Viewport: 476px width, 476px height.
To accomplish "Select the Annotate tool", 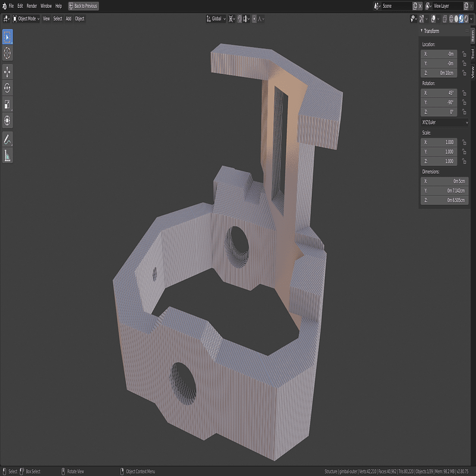I will click(7, 140).
